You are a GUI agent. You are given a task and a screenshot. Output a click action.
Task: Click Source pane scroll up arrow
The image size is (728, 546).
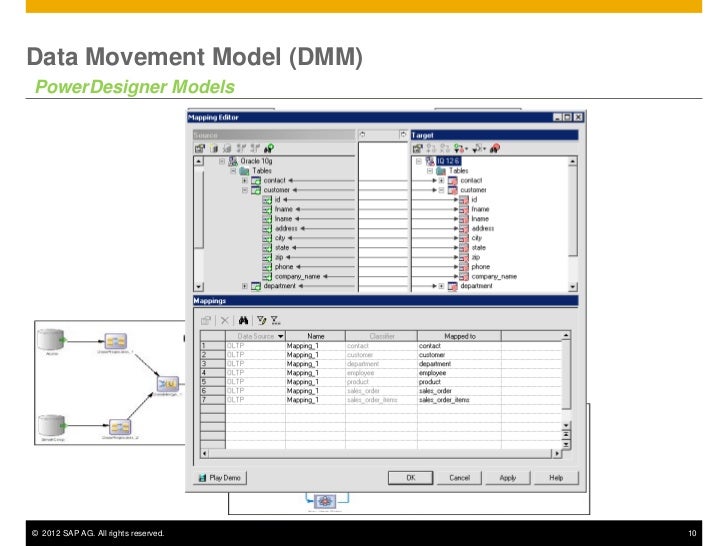coord(199,161)
